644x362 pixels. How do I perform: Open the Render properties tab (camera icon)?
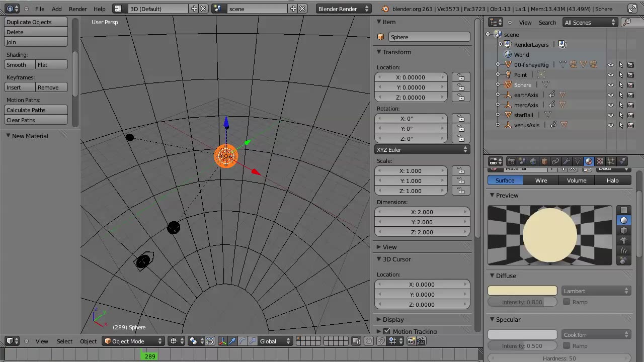[511, 161]
